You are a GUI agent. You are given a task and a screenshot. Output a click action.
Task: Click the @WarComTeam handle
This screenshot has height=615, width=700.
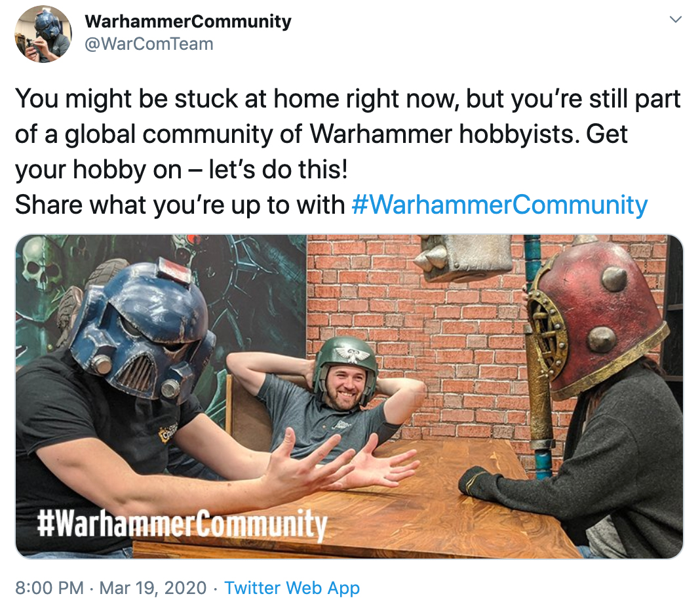(149, 44)
